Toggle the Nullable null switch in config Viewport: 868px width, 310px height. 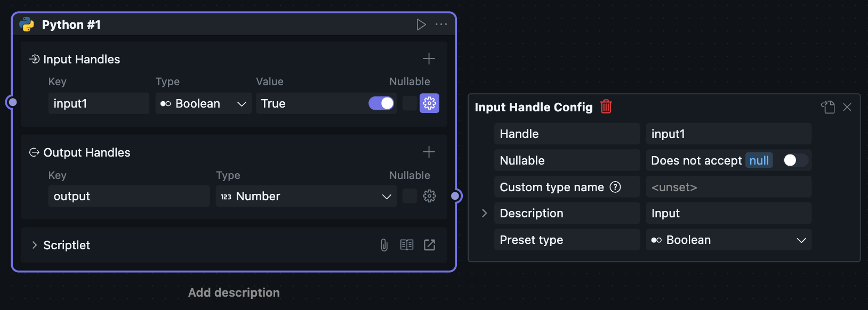click(795, 160)
